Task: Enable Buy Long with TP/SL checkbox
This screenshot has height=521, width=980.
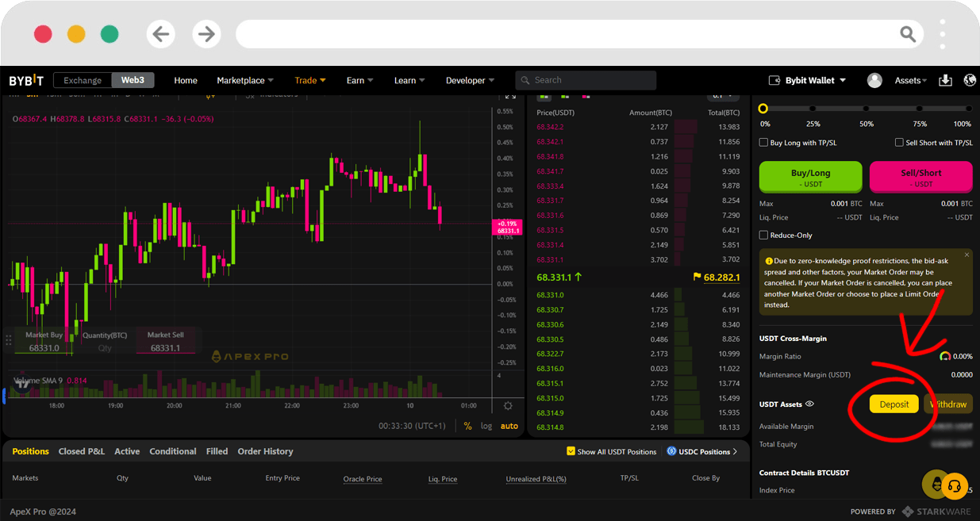Action: click(x=763, y=143)
